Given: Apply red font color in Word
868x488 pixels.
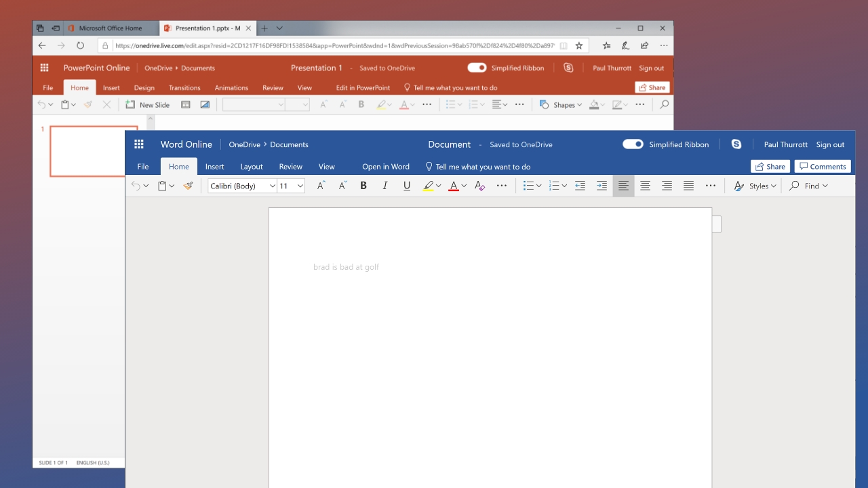Looking at the screenshot, I should (454, 186).
